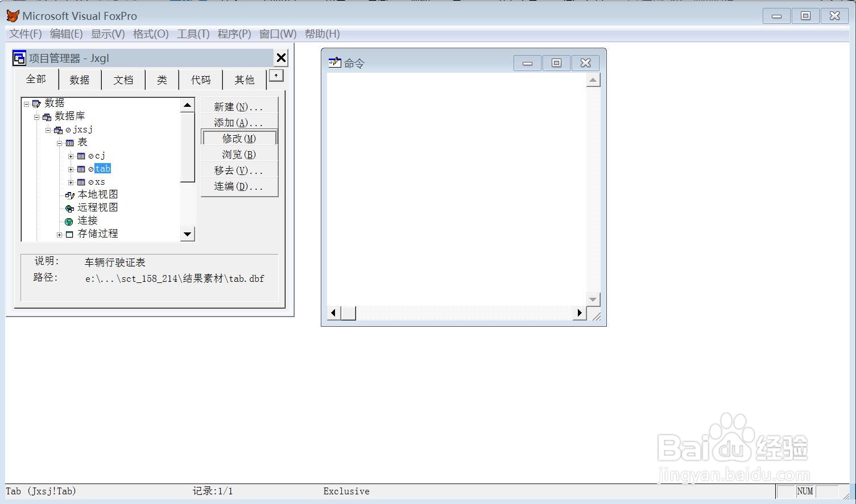Click the project tree vertical scrollbar thumb
The image size is (856, 504).
(187, 147)
